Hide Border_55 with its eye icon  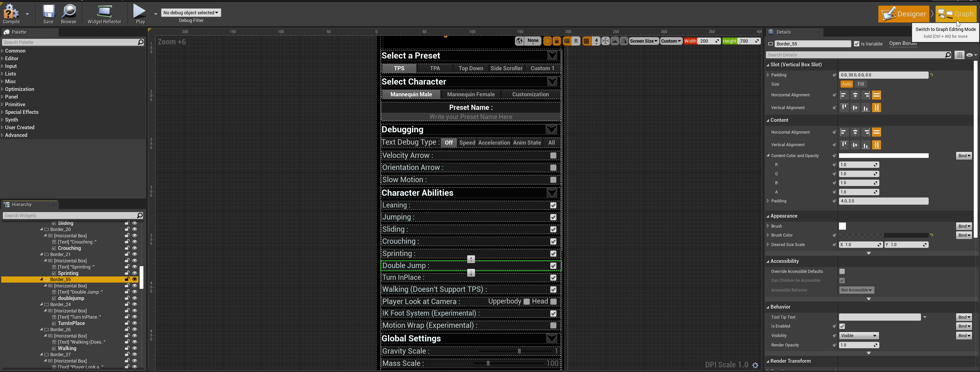(x=134, y=279)
